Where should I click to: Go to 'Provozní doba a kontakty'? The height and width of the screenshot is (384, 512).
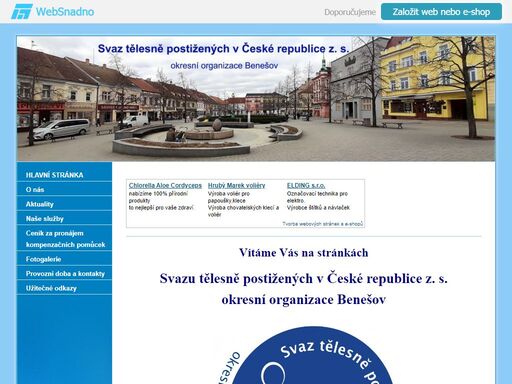(64, 274)
